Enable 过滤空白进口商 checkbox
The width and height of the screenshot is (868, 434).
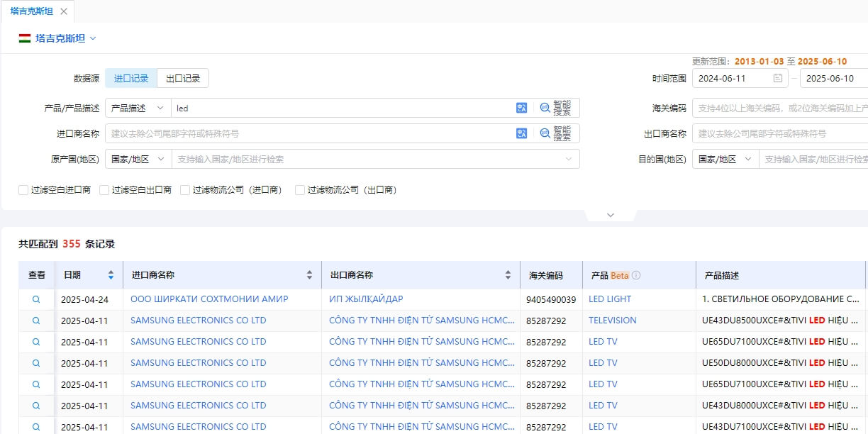coord(23,190)
